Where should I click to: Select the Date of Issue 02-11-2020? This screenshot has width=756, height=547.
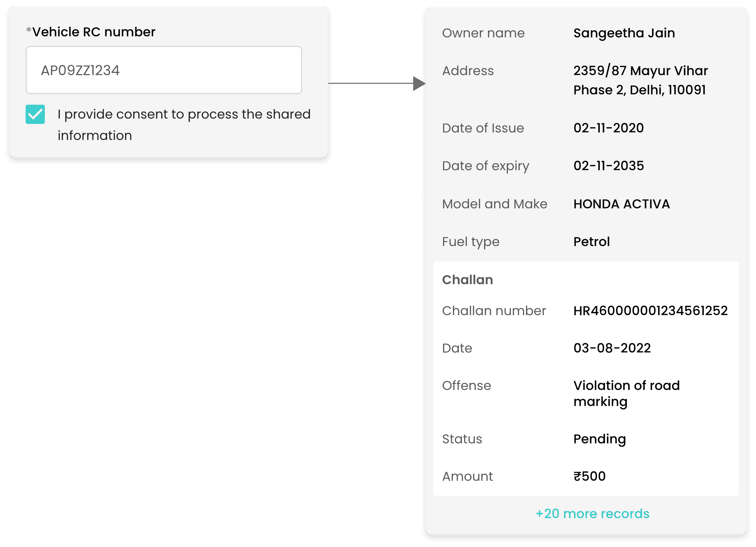tap(609, 128)
